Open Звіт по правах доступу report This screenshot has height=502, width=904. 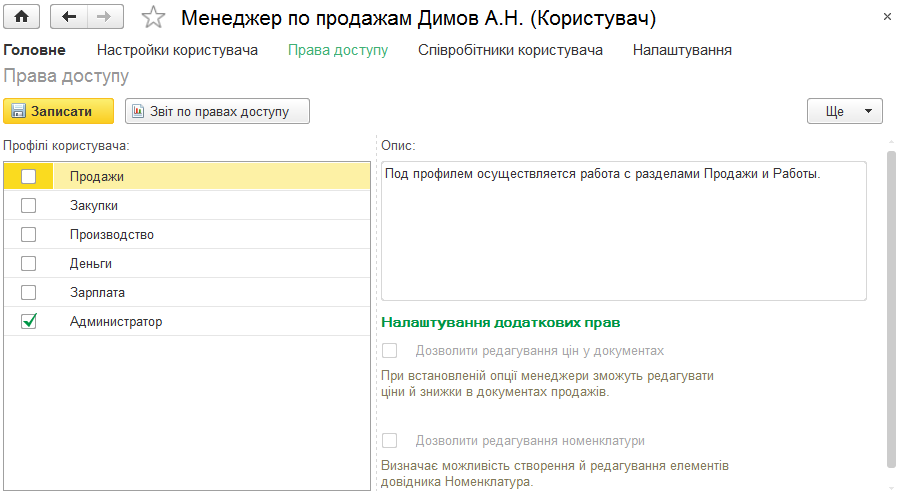pos(217,111)
